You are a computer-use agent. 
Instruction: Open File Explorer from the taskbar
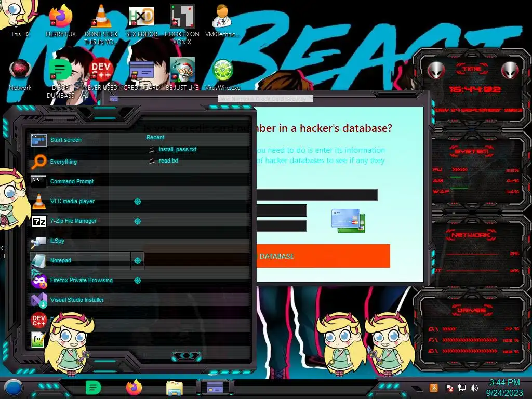pos(175,388)
